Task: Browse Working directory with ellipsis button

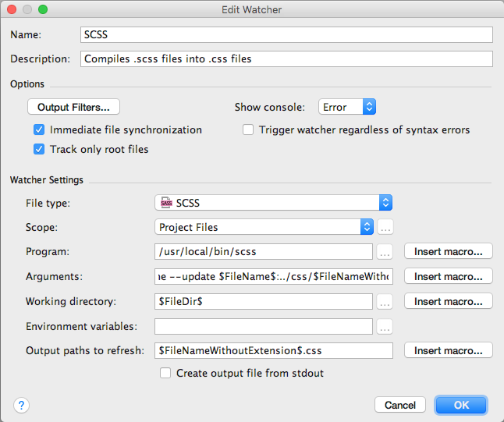Action: click(x=385, y=301)
